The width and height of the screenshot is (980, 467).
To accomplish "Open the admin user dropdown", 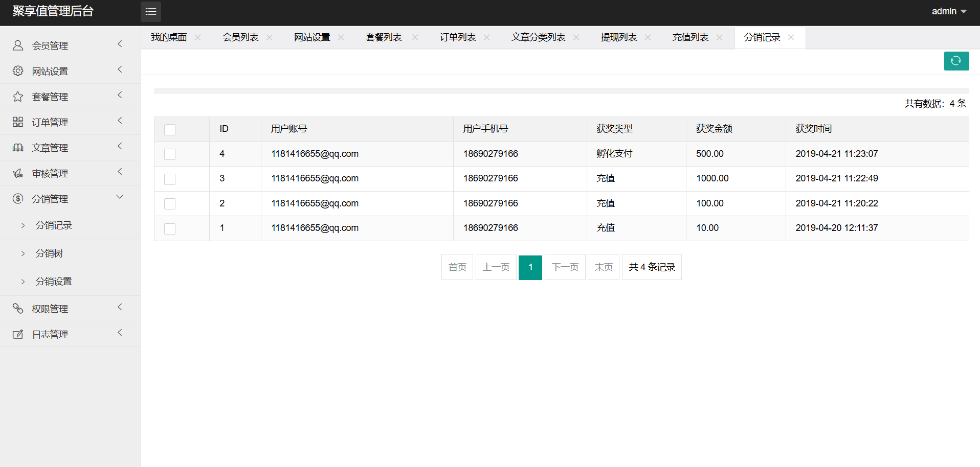I will 949,11.
